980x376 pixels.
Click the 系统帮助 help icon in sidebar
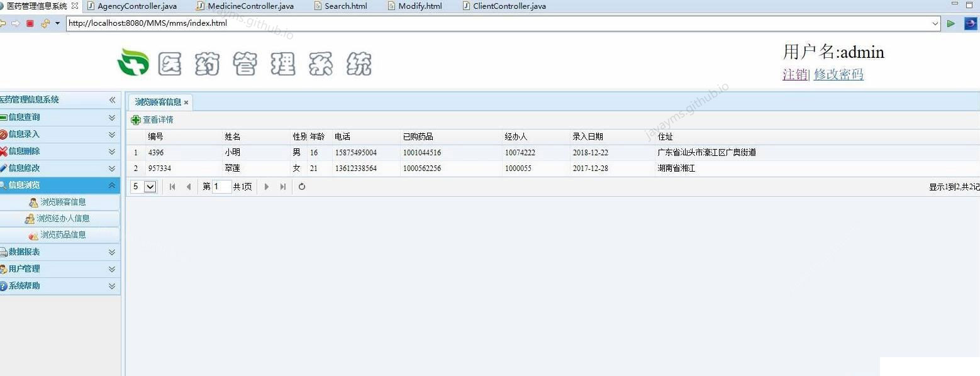click(x=6, y=285)
